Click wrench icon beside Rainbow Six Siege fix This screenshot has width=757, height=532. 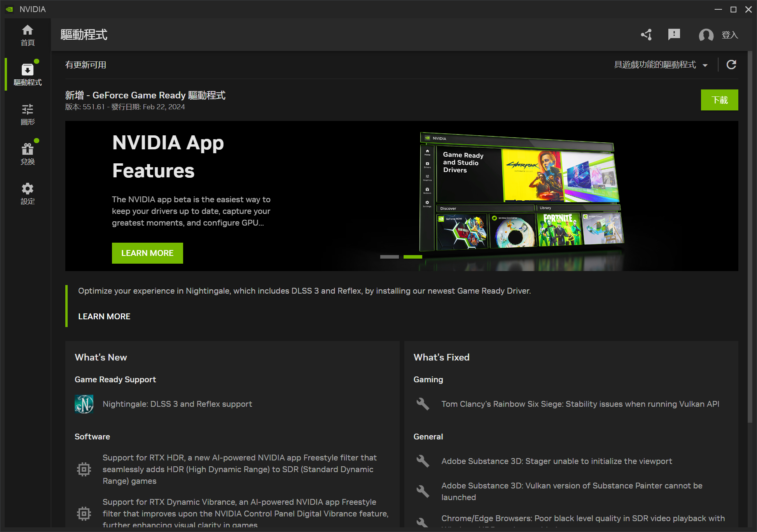[423, 404]
